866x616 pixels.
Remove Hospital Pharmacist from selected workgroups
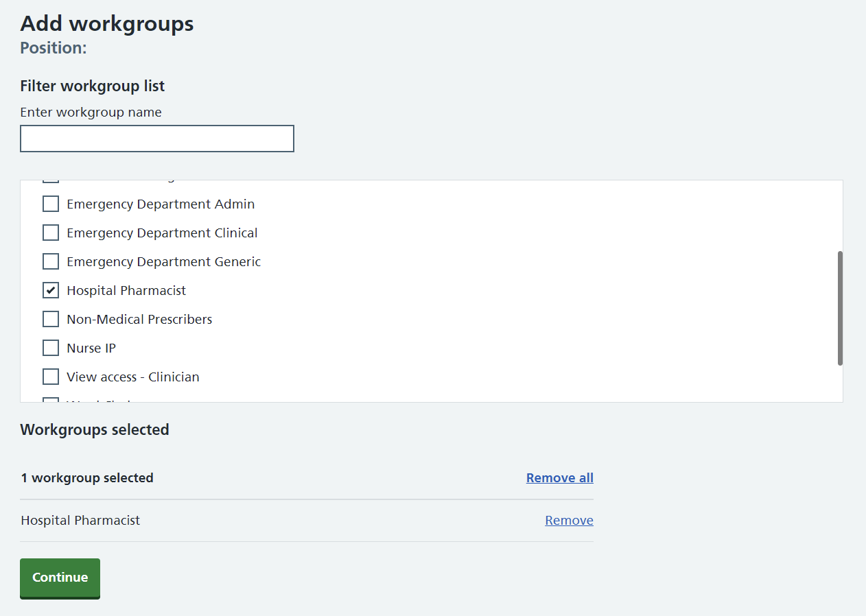click(x=569, y=521)
